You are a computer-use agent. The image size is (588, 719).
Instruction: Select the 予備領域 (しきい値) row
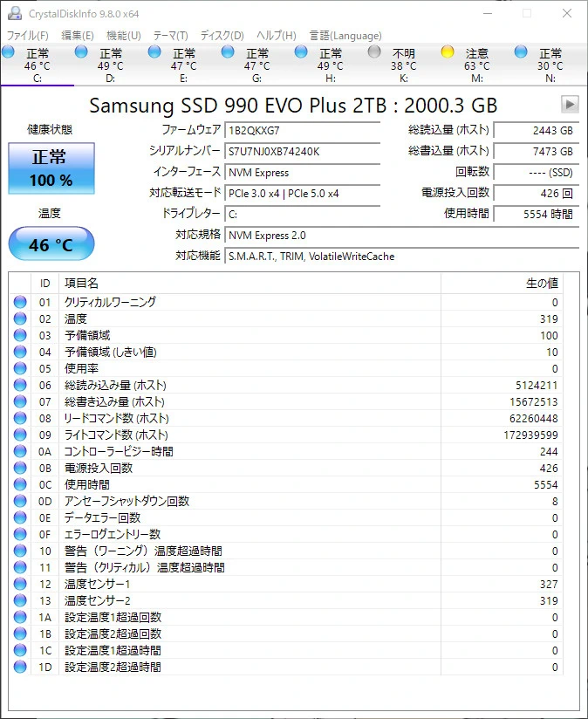click(x=286, y=352)
